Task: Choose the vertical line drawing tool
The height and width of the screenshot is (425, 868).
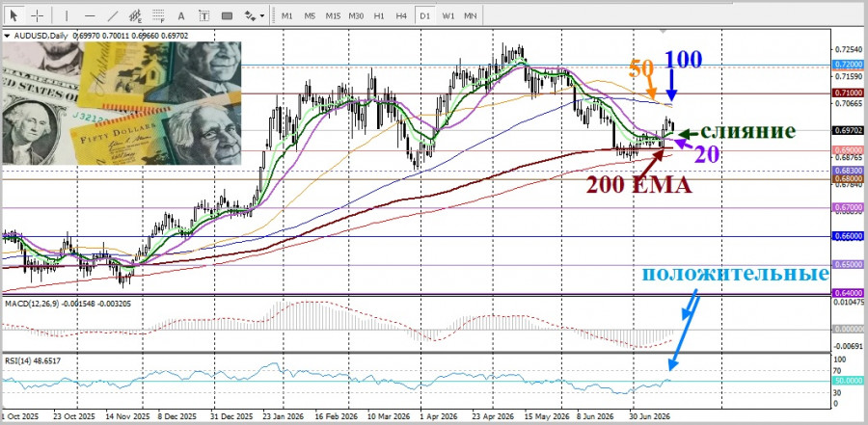Action: [67, 15]
